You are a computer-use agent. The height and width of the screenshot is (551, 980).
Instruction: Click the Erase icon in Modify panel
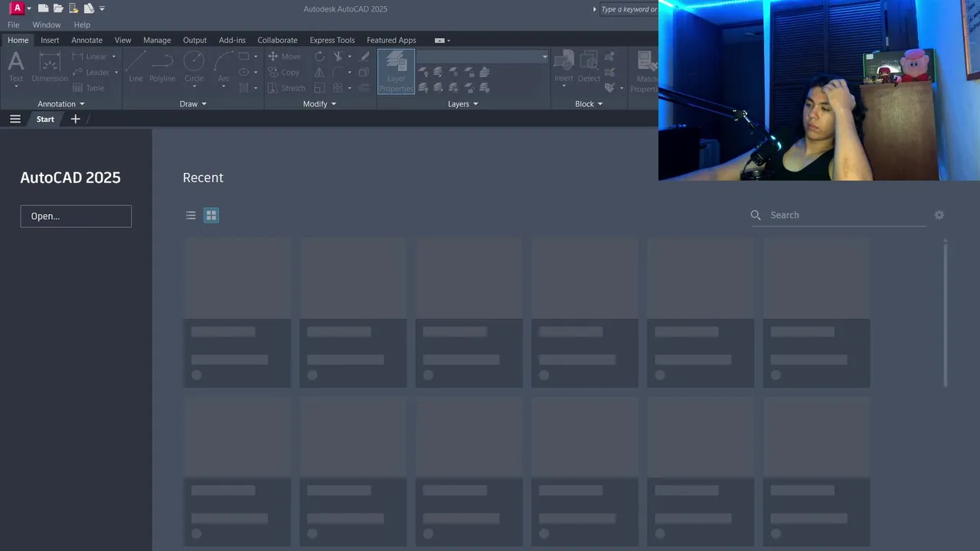click(x=364, y=57)
